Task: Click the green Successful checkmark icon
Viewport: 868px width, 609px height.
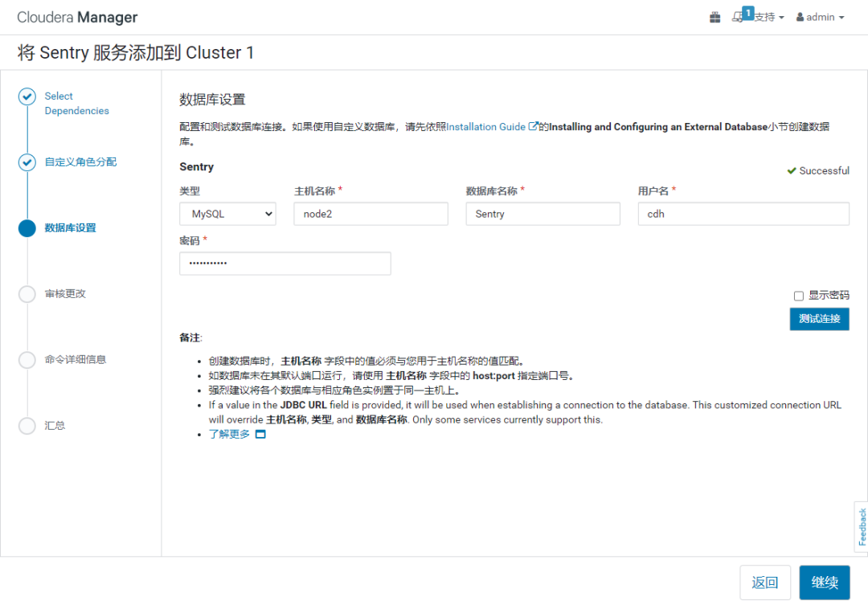Action: [792, 171]
